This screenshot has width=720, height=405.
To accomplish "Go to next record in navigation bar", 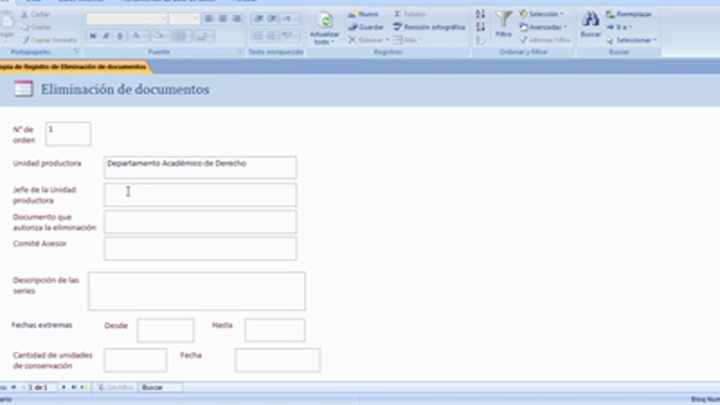I will pos(64,387).
